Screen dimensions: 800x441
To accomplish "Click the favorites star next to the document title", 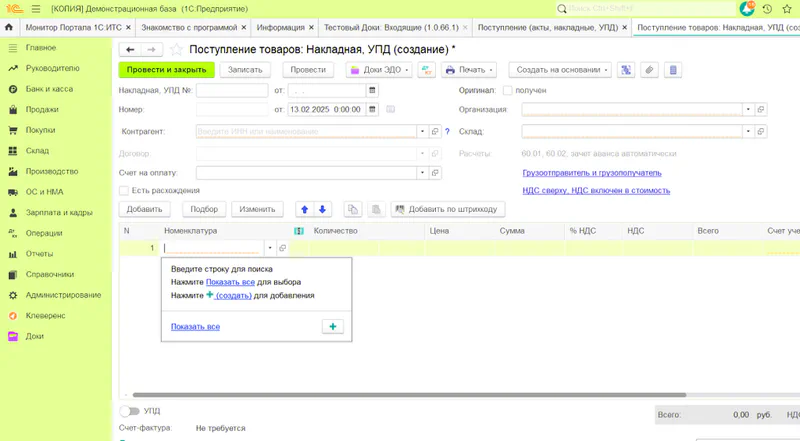I will [x=177, y=49].
